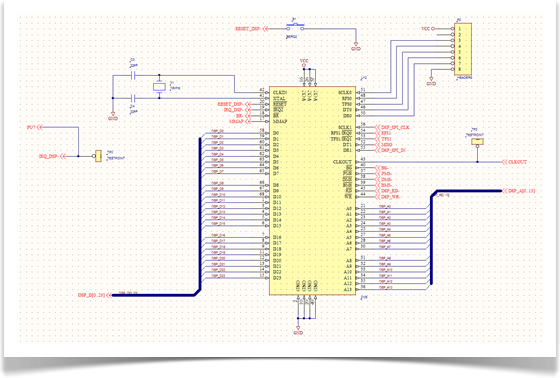Click the RFS0 pin label
This screenshot has width=560, height=378.
click(347, 98)
